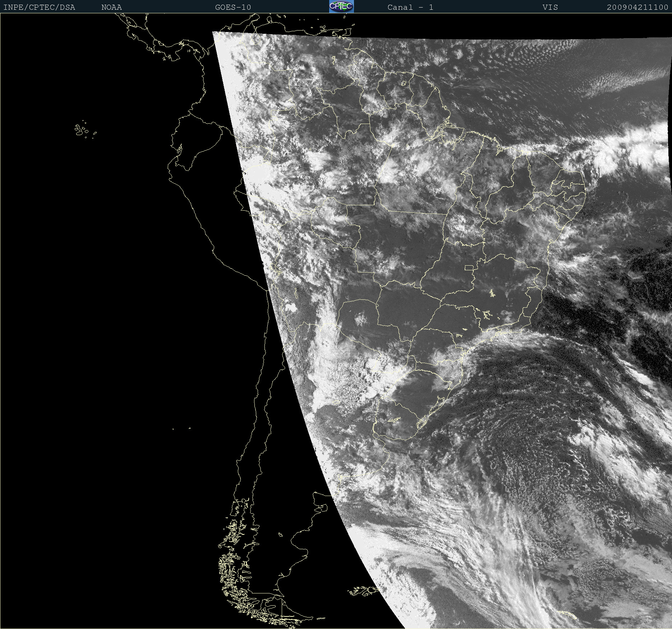Click the timestamp 200904211100

tap(638, 7)
